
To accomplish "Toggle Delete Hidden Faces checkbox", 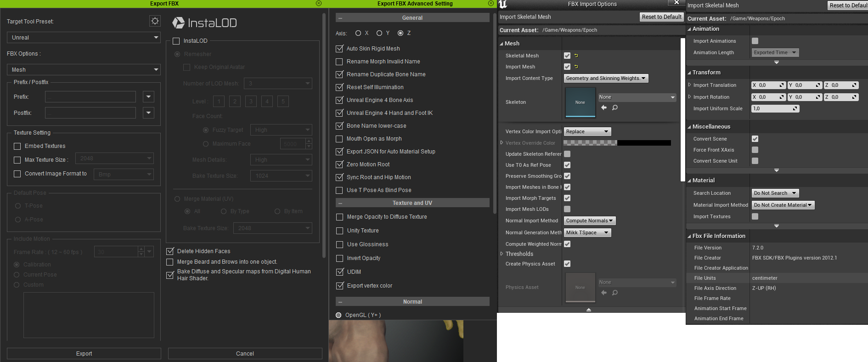I will tap(170, 251).
